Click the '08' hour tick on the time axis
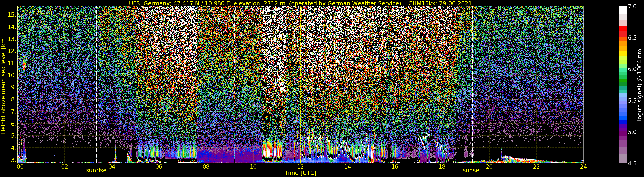 tap(206, 166)
